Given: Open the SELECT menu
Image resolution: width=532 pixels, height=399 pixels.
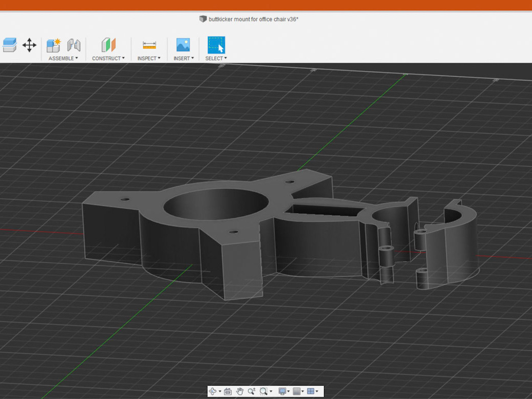Looking at the screenshot, I should [216, 59].
